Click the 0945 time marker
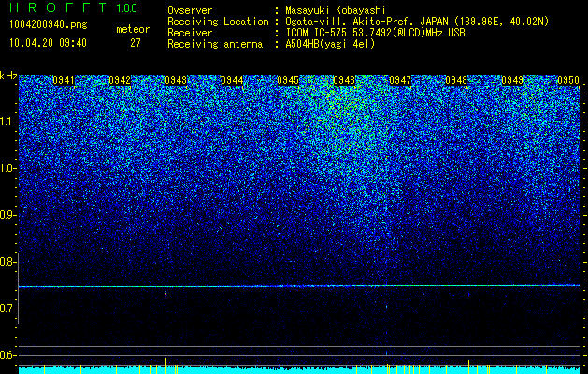 click(288, 80)
